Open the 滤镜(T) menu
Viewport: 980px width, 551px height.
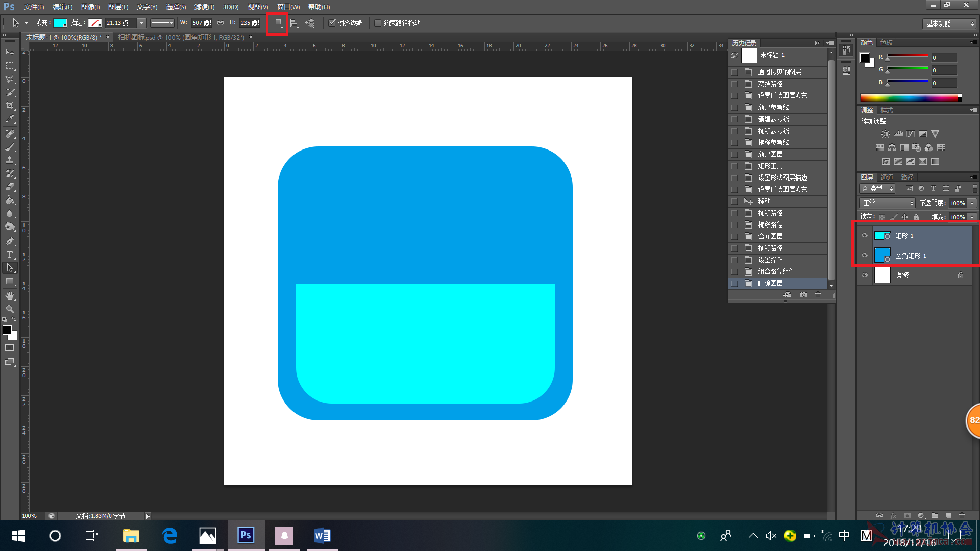pos(204,7)
